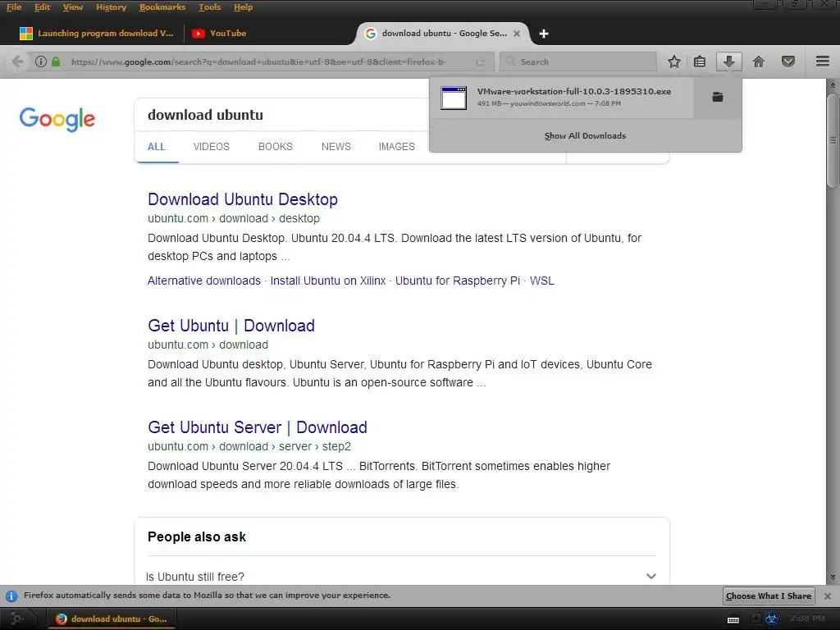Click the info icon in the notification bar
The height and width of the screenshot is (630, 840).
coord(11,596)
